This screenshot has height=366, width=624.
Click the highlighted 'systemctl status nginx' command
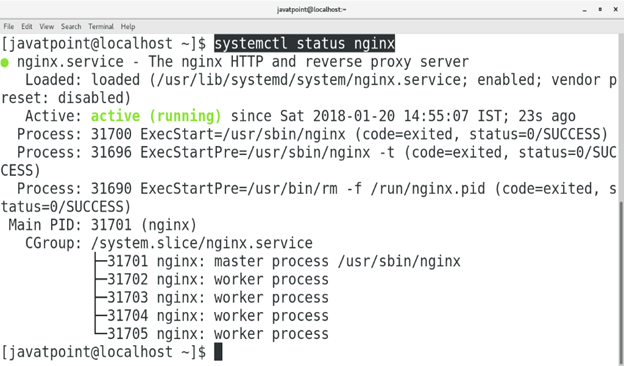pos(304,43)
